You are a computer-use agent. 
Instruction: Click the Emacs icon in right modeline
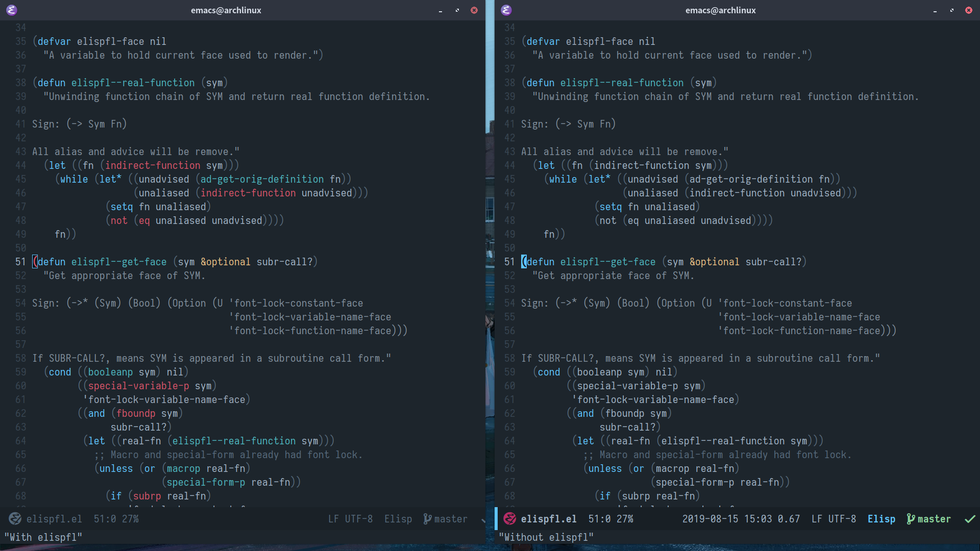[509, 519]
